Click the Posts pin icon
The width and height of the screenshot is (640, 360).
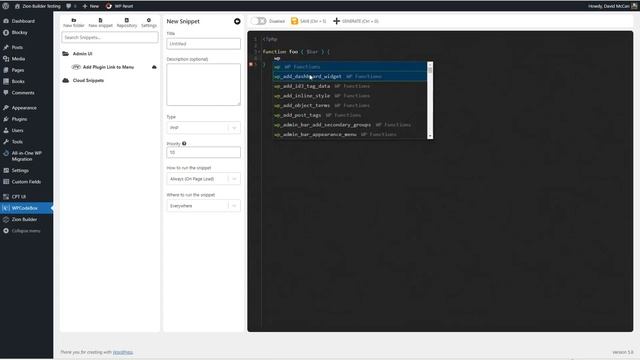coord(6,47)
